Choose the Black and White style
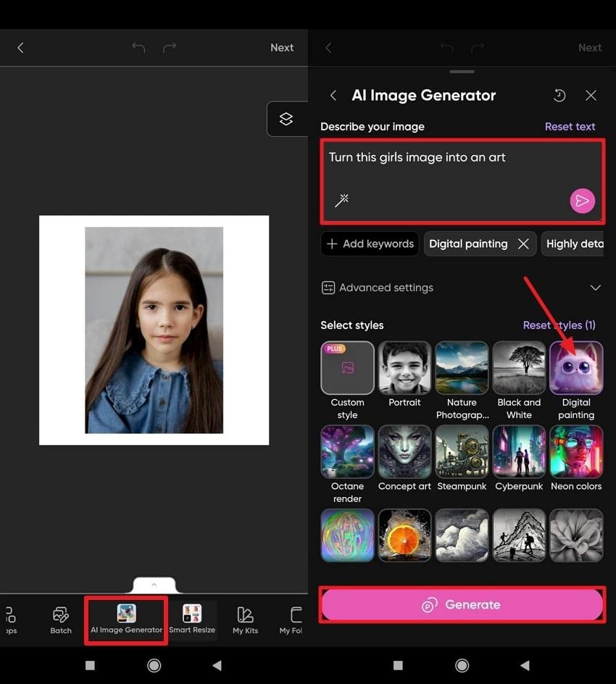 coord(519,368)
